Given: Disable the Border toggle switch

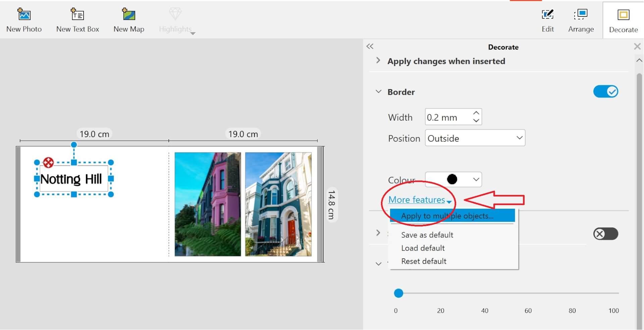Looking at the screenshot, I should 605,91.
